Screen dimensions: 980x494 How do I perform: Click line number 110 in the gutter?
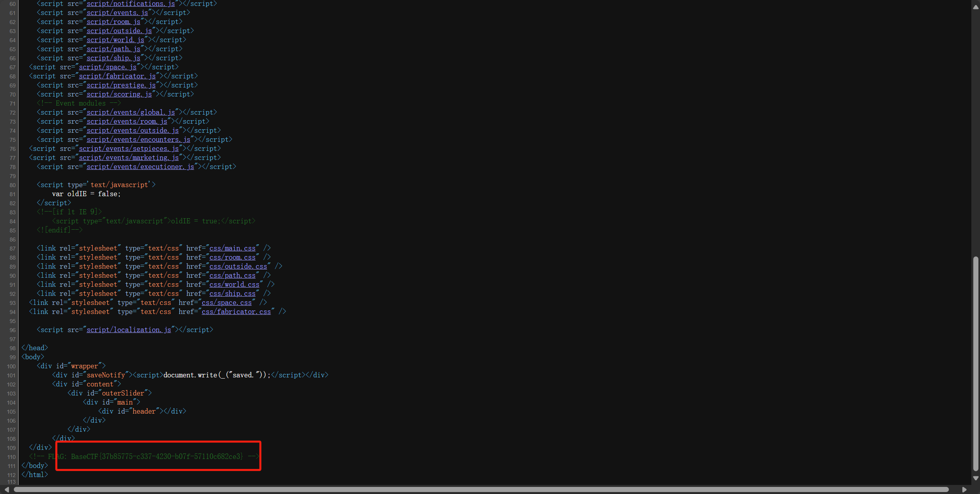11,457
